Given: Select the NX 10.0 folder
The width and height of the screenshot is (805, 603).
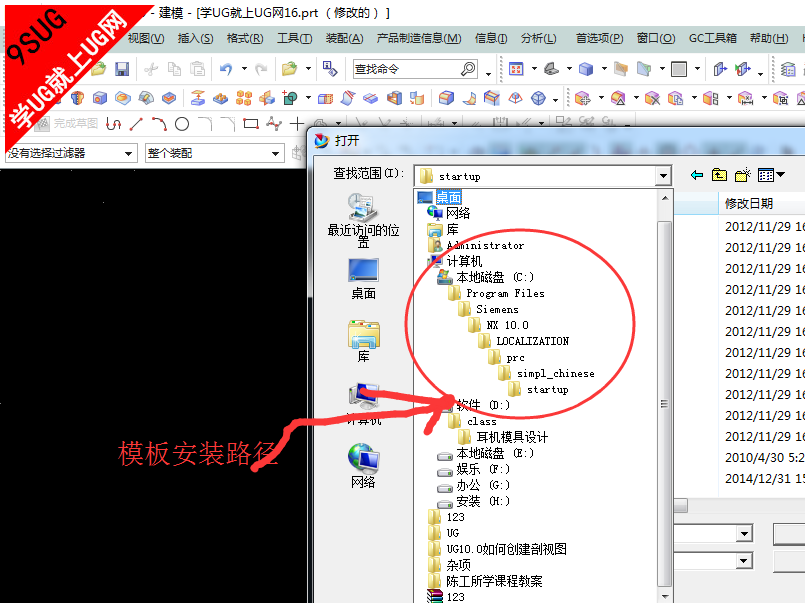Looking at the screenshot, I should point(507,325).
